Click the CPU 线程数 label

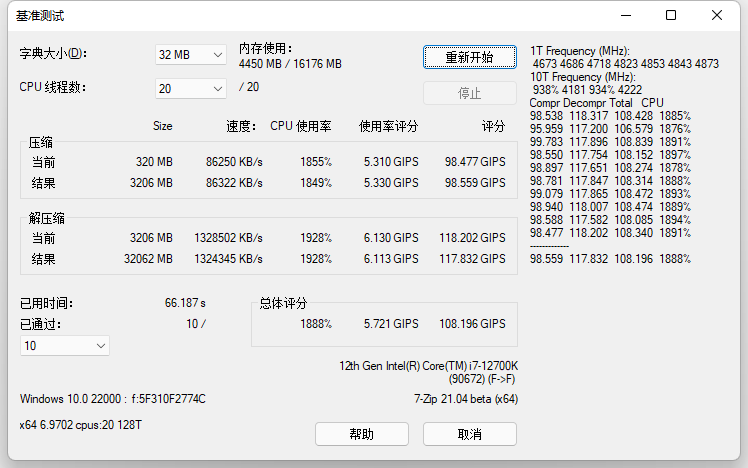[x=53, y=87]
